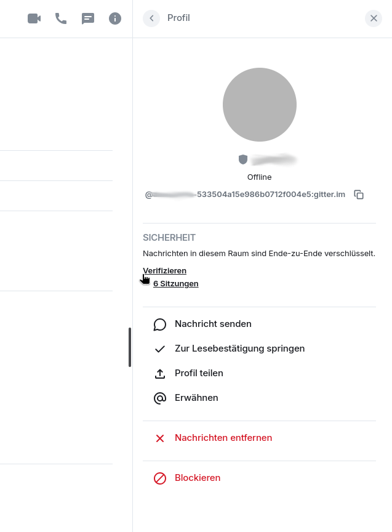Open room info panel icon
This screenshot has height=532, width=392.
(115, 18)
